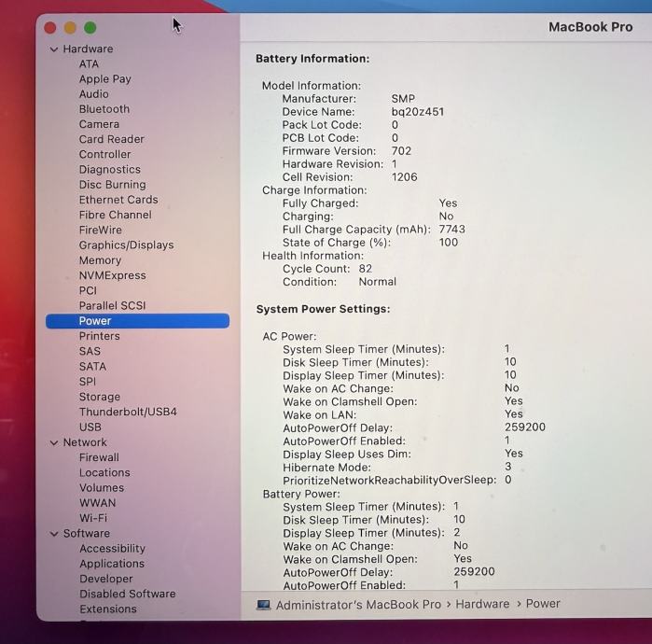This screenshot has height=644, width=652.
Task: Close the System Information window
Action: click(x=50, y=28)
